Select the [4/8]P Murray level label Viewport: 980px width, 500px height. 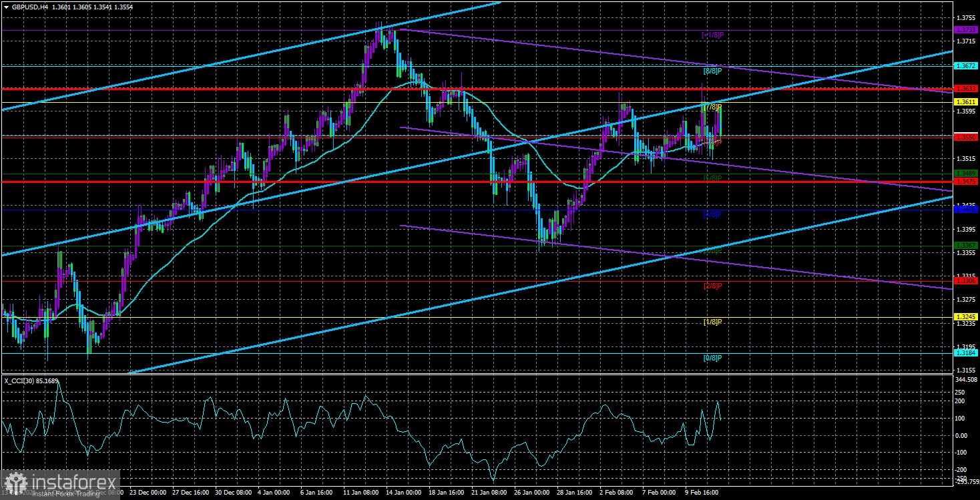[712, 215]
